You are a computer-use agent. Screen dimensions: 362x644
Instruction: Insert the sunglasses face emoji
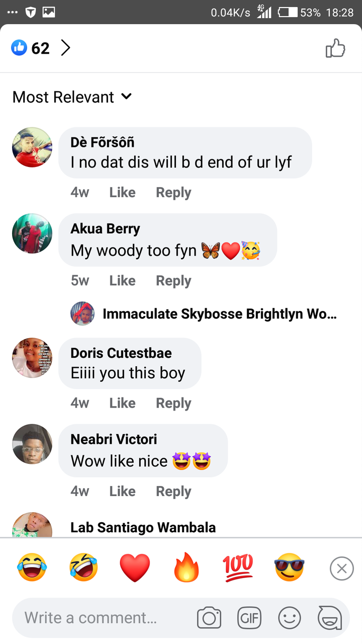click(290, 568)
